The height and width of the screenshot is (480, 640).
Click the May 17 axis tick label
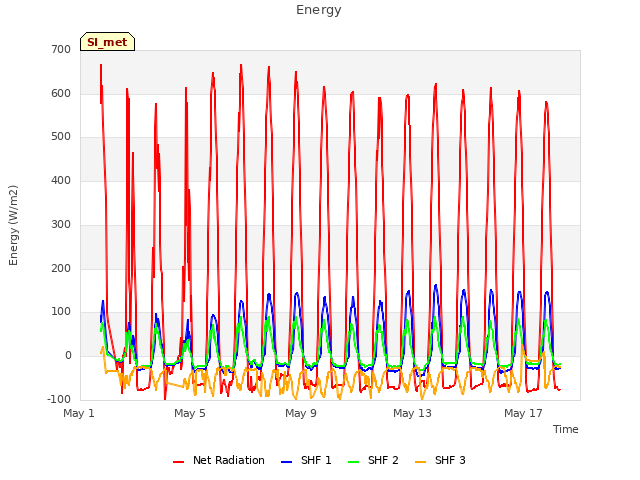tap(523, 413)
